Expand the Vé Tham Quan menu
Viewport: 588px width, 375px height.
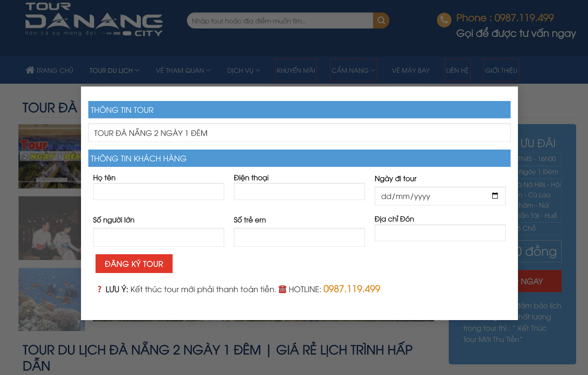(x=183, y=70)
